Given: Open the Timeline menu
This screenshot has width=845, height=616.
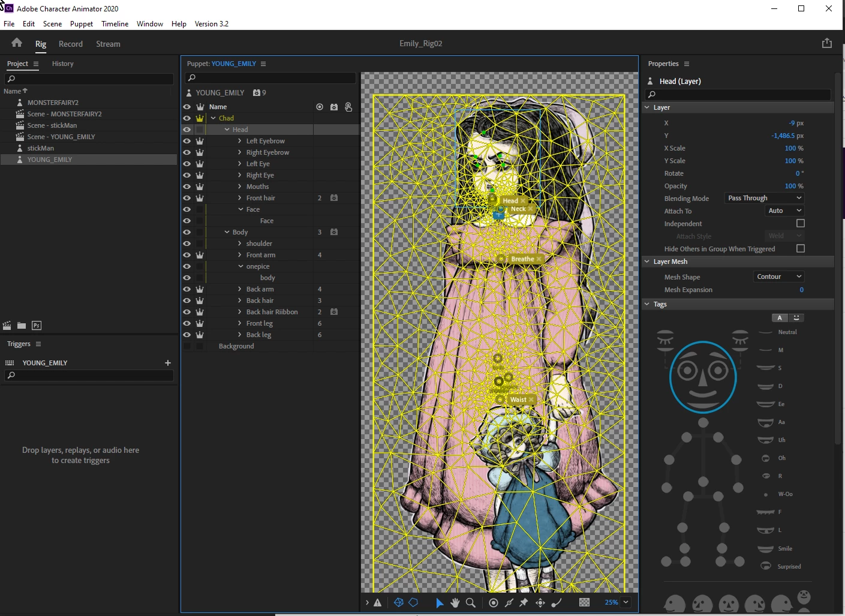Looking at the screenshot, I should click(115, 24).
